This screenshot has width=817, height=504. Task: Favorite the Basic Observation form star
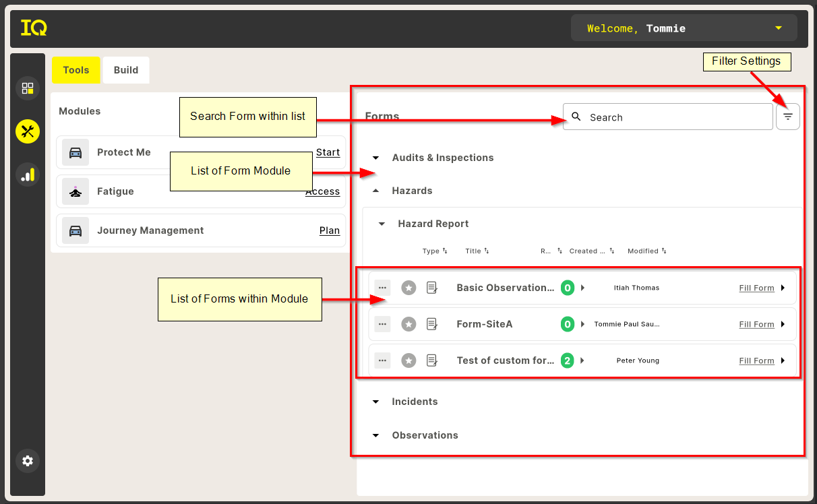(x=408, y=288)
